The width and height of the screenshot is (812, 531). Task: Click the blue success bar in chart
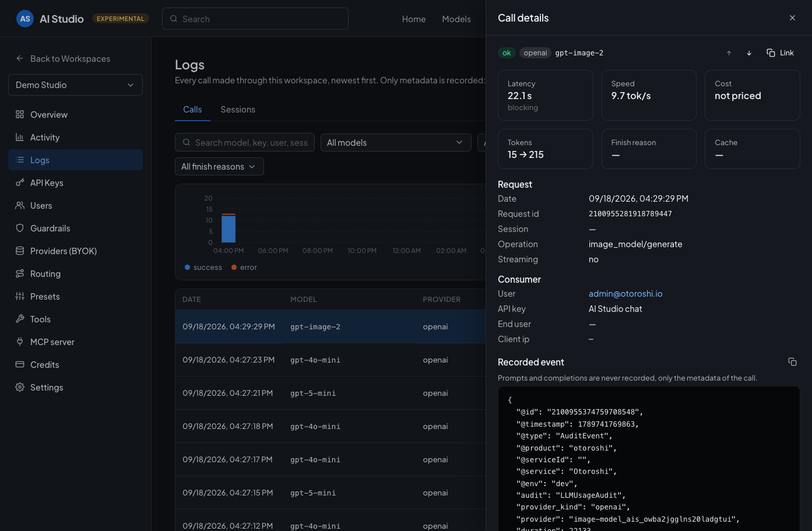pyautogui.click(x=229, y=229)
